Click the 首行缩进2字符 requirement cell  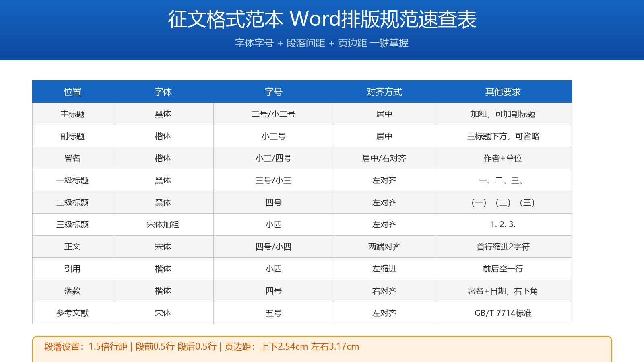click(503, 247)
